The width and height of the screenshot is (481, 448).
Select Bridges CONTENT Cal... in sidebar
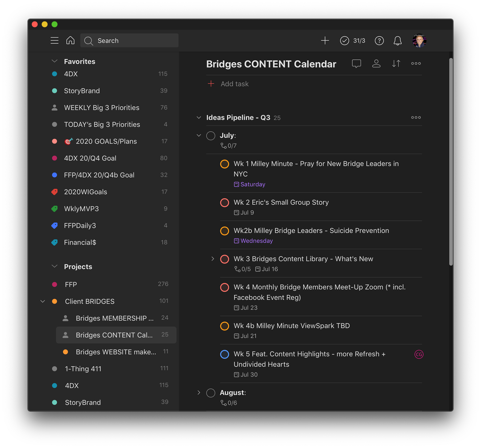116,335
